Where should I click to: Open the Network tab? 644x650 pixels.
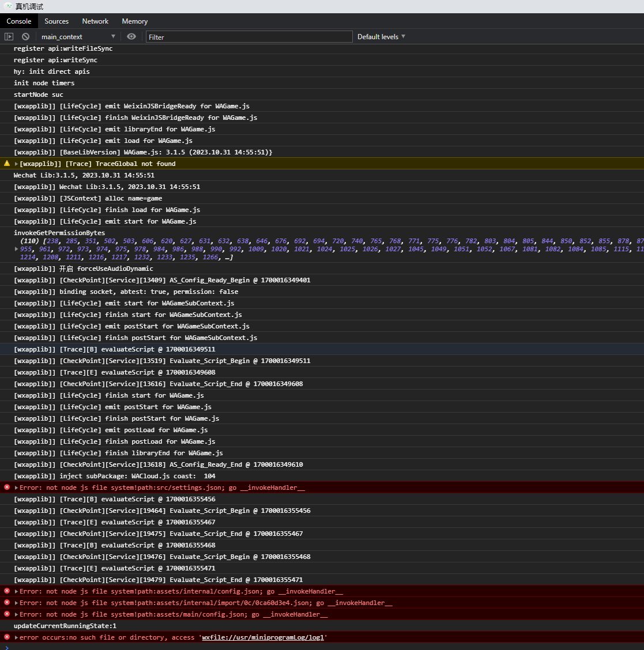(95, 21)
